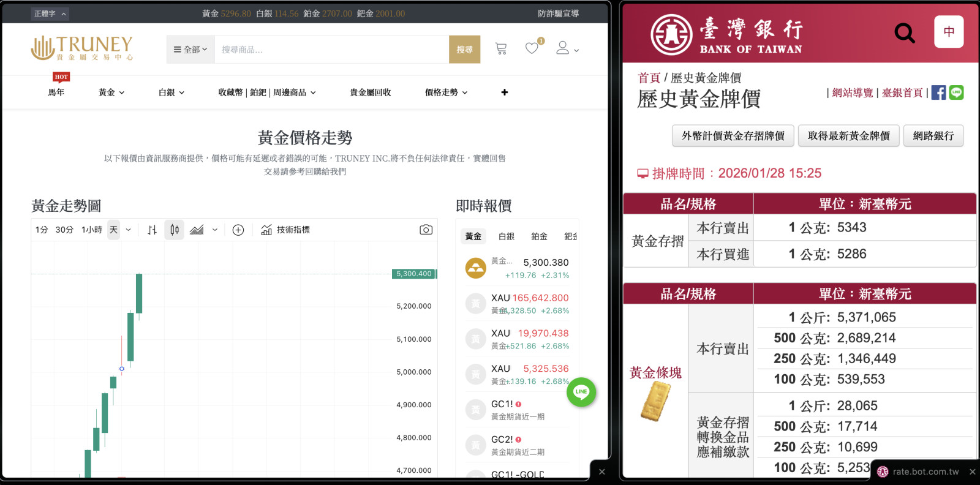Screen dimensions: 980x485
Task: Open Bank of Taiwan LINE icon
Action: tap(956, 92)
